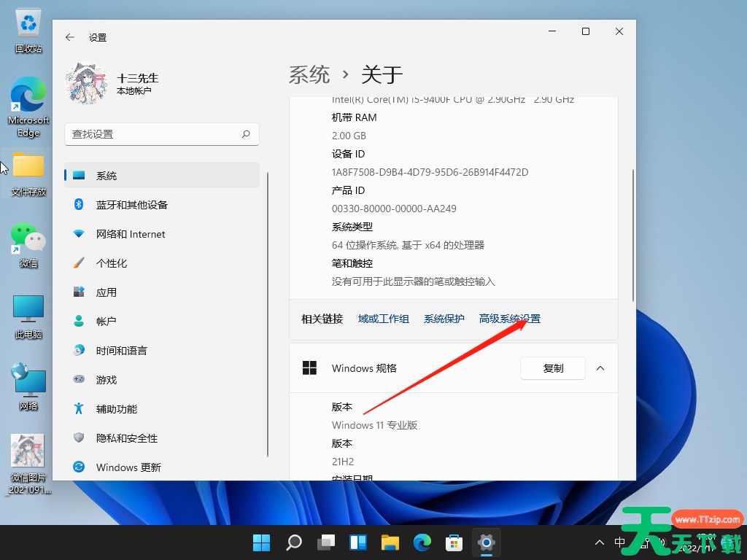Open 蓝牙和其他设备 settings
The width and height of the screenshot is (747, 560).
coord(131,205)
